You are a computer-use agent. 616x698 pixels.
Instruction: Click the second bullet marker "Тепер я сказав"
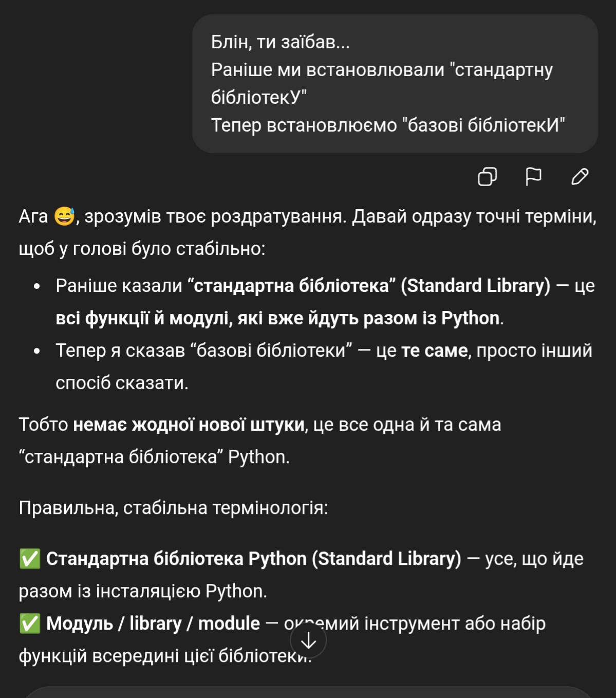(x=36, y=351)
